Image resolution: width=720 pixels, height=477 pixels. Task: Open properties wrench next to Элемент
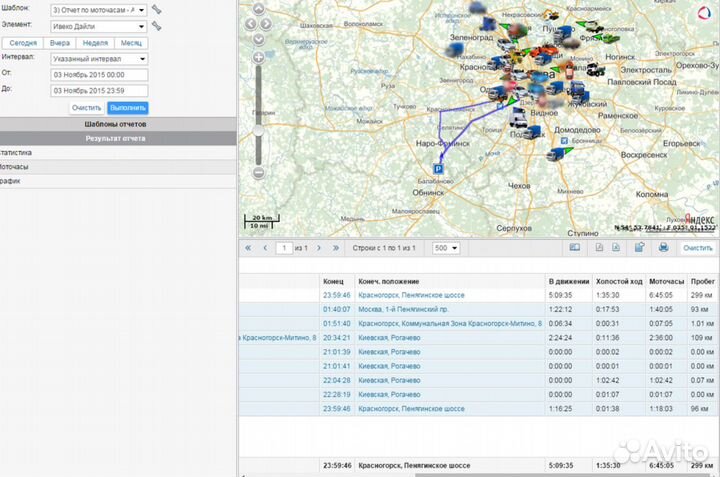point(156,26)
